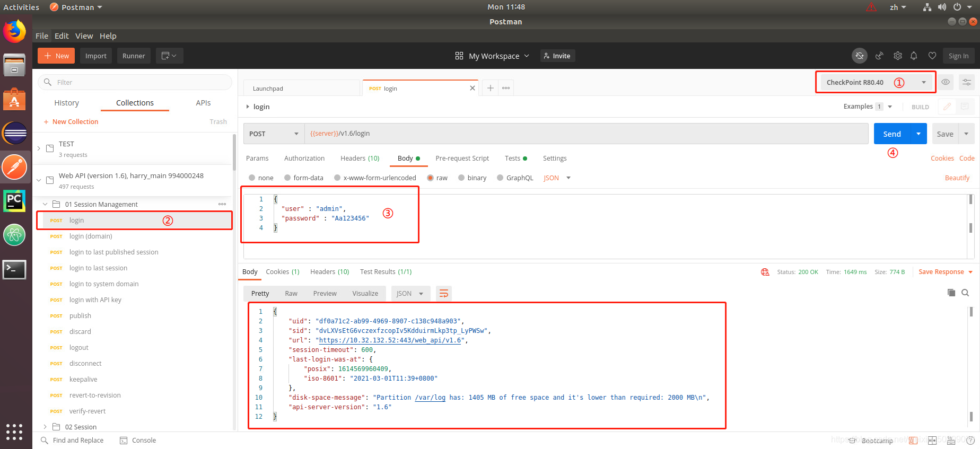This screenshot has height=449, width=980.
Task: Expand the TEST collection
Action: tap(39, 148)
